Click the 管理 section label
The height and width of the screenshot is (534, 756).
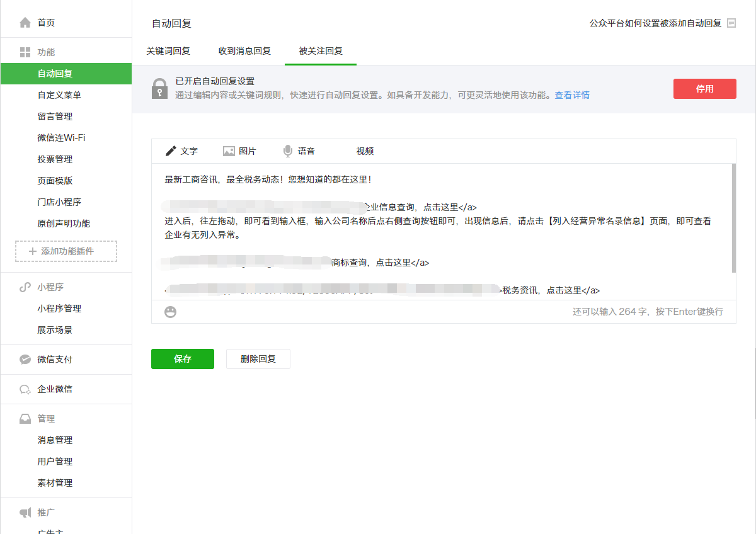point(46,419)
